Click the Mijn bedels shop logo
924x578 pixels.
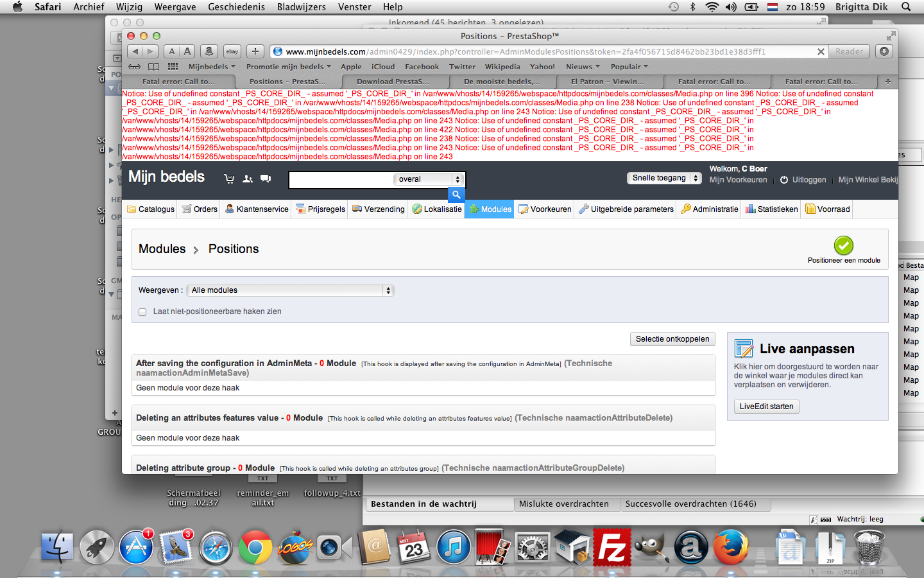(x=166, y=177)
